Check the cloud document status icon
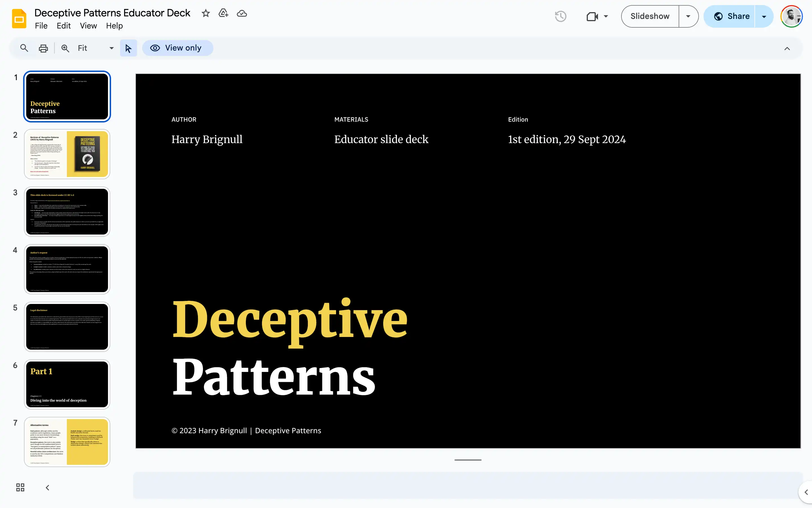Viewport: 812px width, 508px height. 242,14
